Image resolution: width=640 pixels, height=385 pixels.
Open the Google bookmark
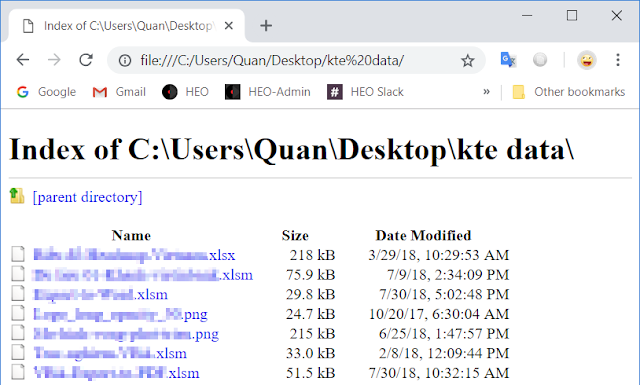[x=46, y=92]
